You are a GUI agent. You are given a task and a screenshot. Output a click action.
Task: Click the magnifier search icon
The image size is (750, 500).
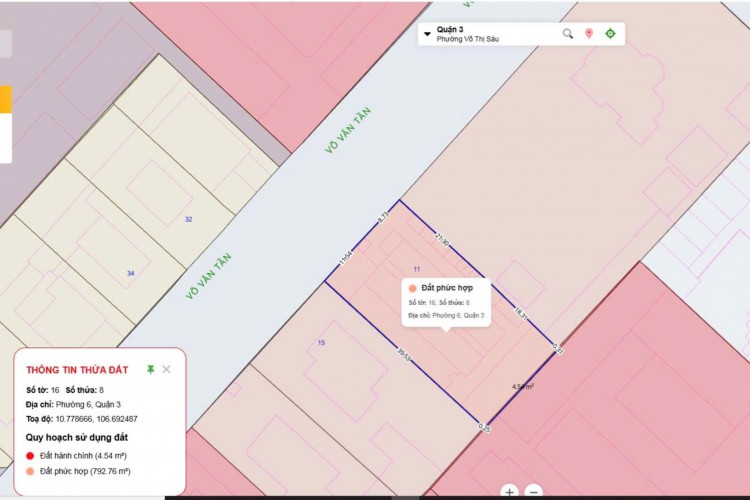[x=568, y=34]
